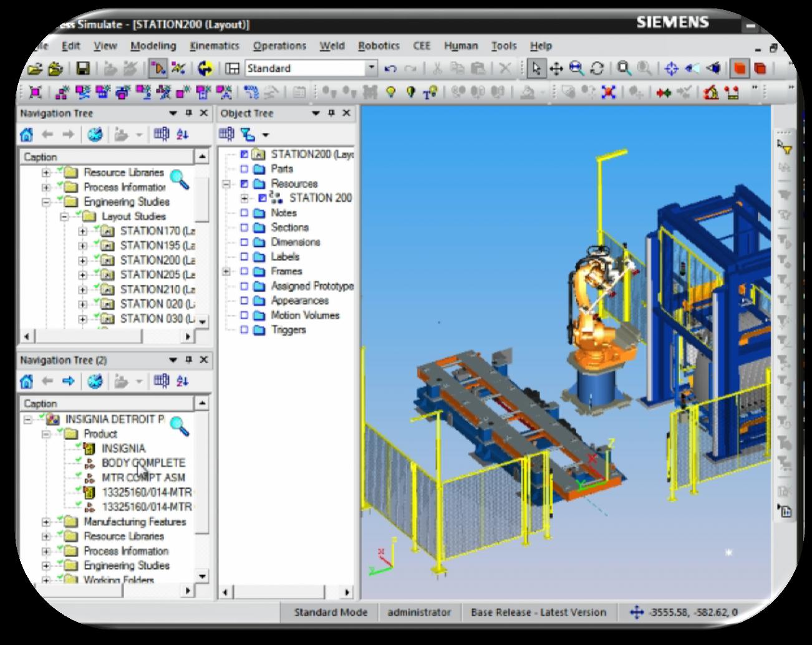Click scroll-right arrow under Object Tree
This screenshot has width=812, height=645.
click(x=347, y=591)
